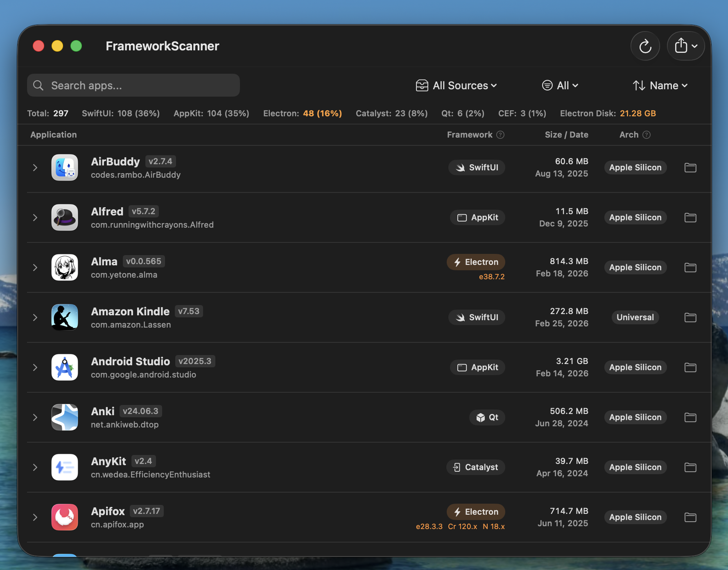Expand the Apifox row
Viewport: 728px width, 570px height.
35,517
